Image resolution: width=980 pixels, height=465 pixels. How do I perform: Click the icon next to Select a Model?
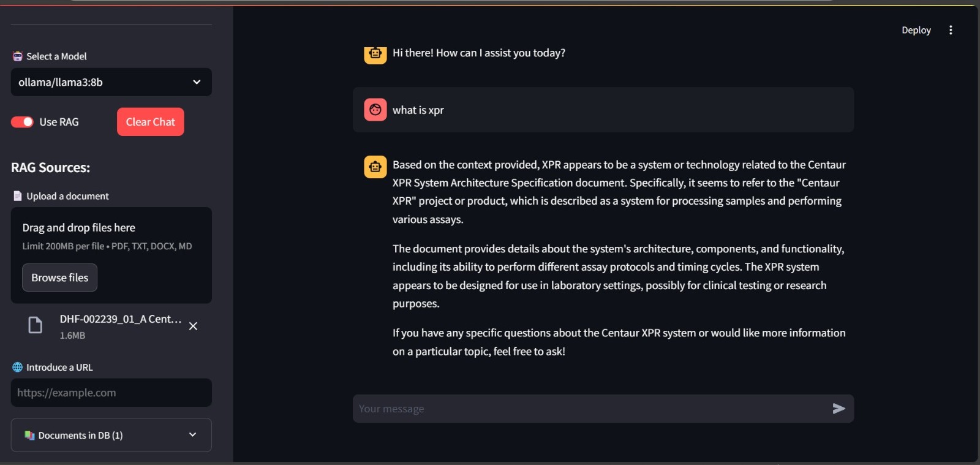pos(17,56)
